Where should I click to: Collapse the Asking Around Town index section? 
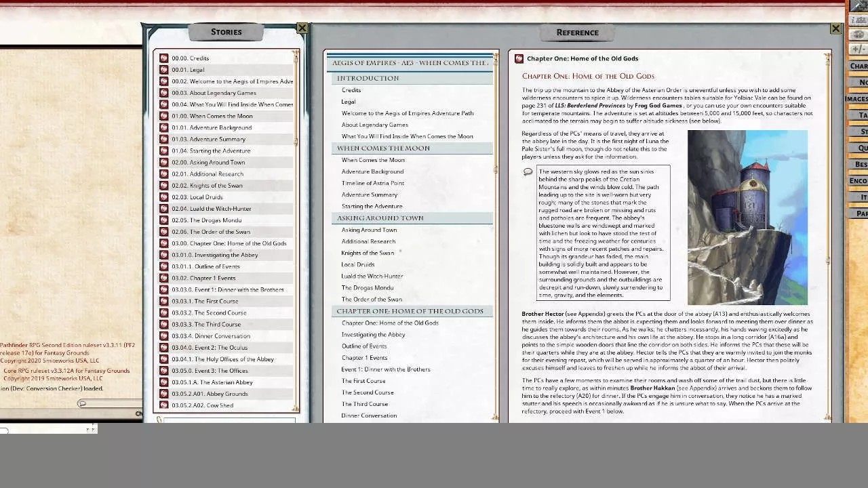(x=412, y=218)
